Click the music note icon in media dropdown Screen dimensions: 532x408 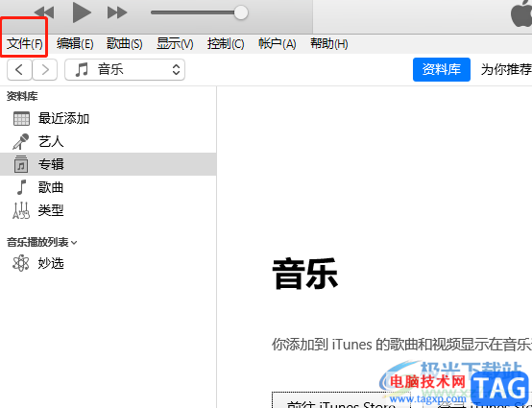82,69
